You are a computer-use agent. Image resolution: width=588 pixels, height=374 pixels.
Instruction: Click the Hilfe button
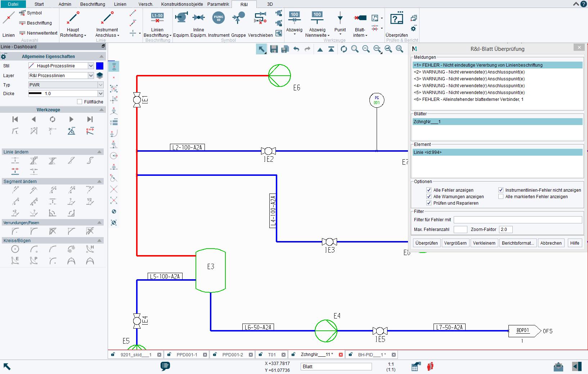click(575, 243)
